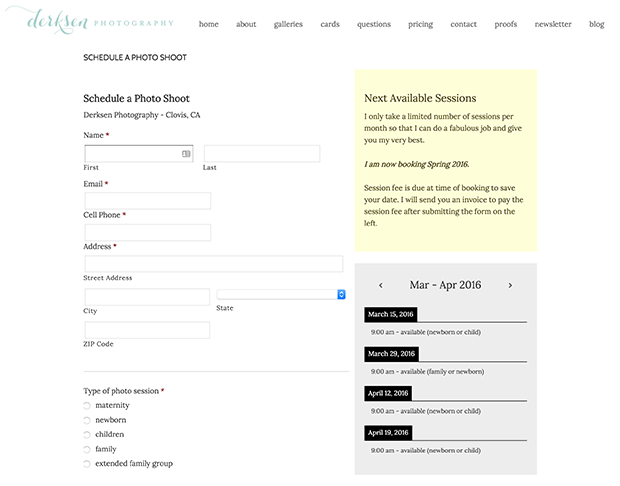This screenshot has width=620, height=486.
Task: Go to previous months in the calendar
Action: (380, 285)
